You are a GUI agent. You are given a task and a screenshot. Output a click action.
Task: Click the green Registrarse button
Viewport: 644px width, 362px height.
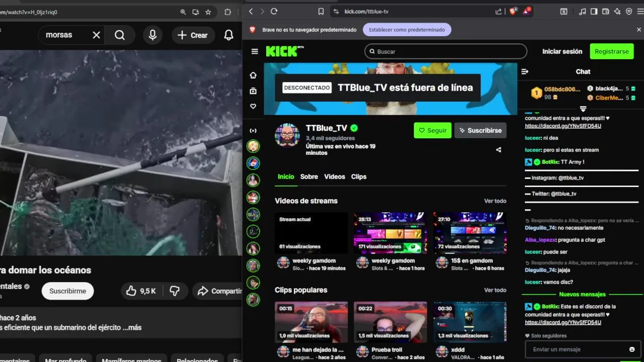[x=612, y=51]
